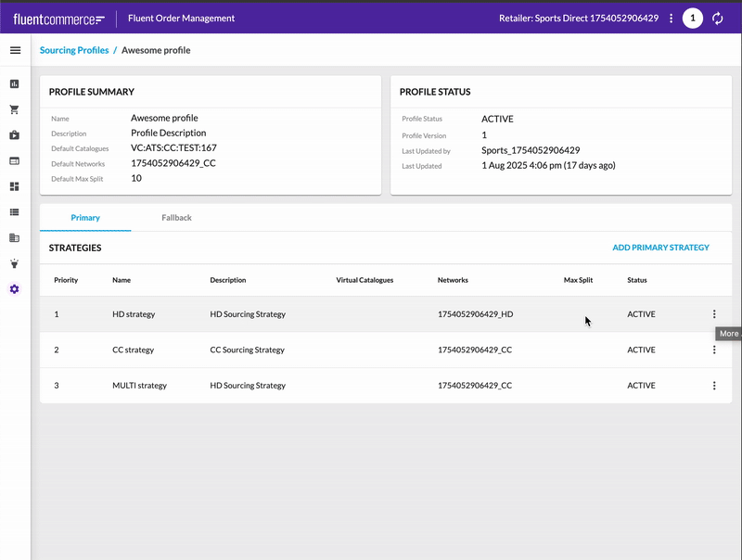This screenshot has width=742, height=560.
Task: Click the refresh icon in top bar
Action: (717, 19)
